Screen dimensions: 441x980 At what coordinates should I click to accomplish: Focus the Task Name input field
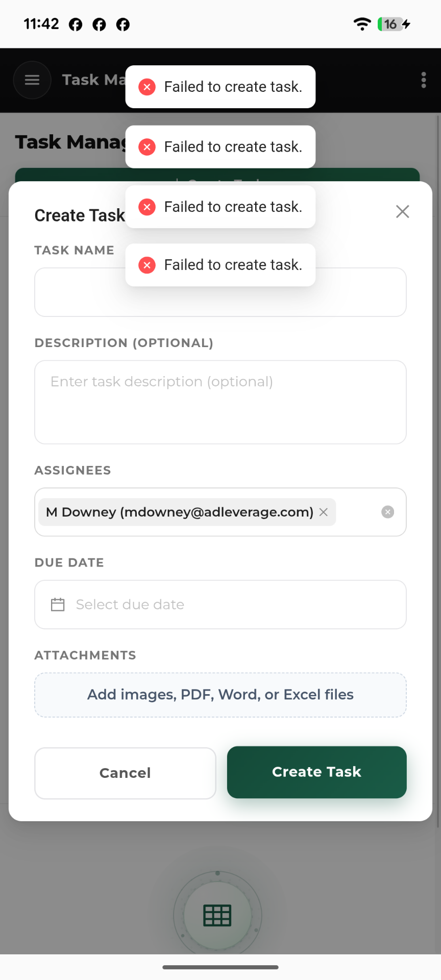[220, 292]
